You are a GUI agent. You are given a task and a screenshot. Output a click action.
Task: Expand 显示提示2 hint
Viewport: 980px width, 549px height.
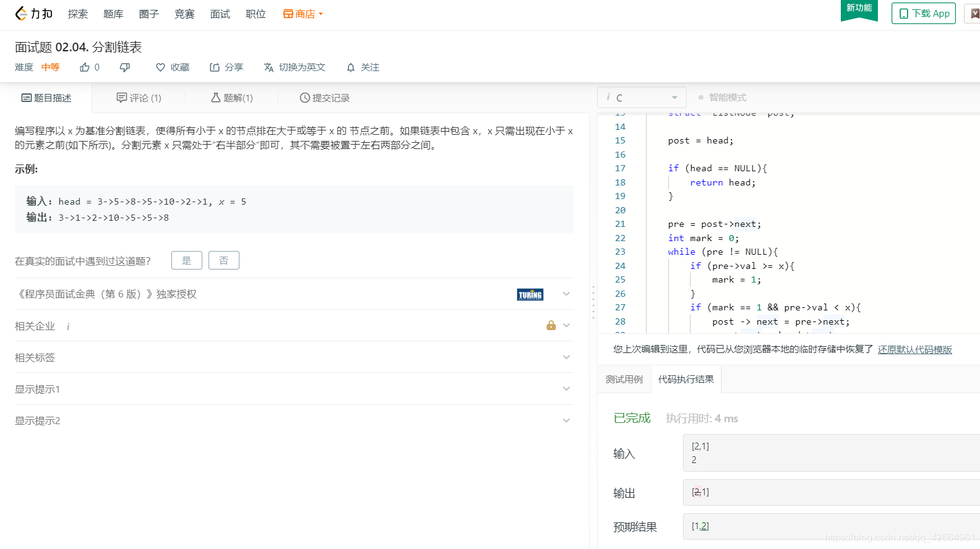pos(294,420)
